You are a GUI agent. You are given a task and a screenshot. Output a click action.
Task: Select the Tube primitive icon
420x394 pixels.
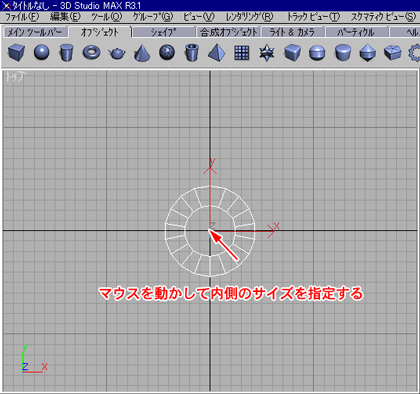click(192, 53)
